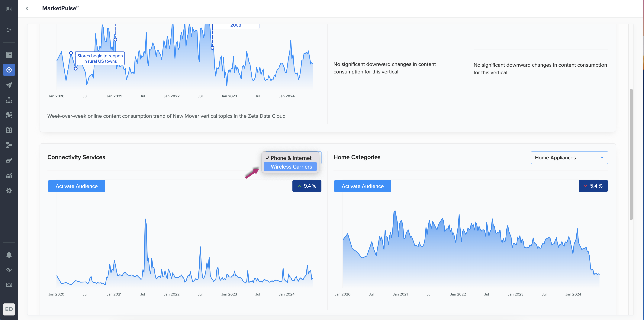Click the back chevron arrow
This screenshot has width=644, height=320.
pos(27,8)
